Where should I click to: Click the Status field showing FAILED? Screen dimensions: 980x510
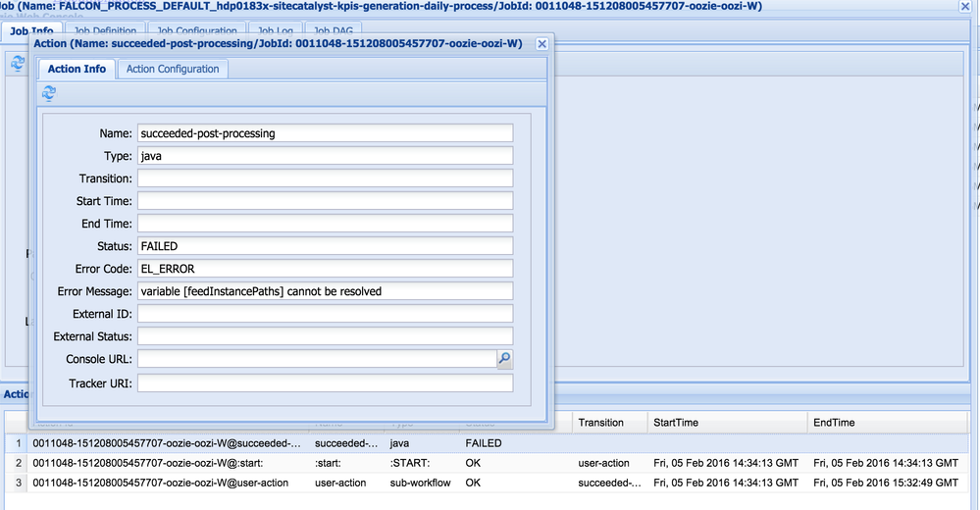point(325,245)
